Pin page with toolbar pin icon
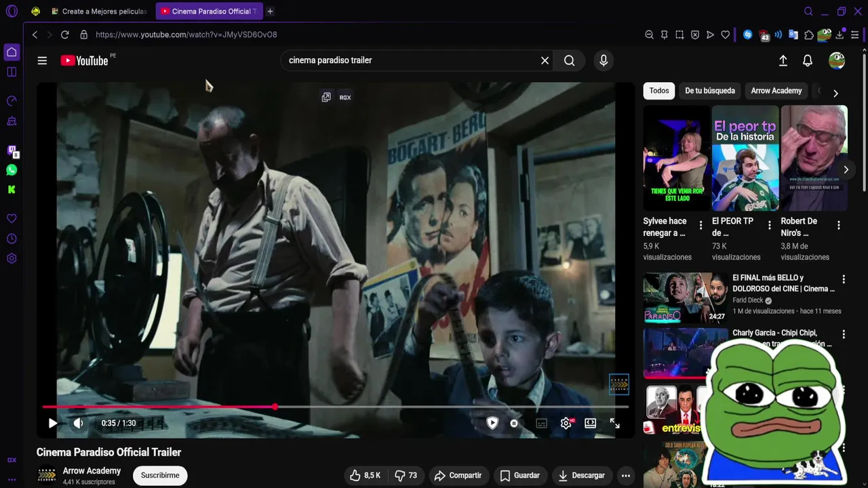 [664, 35]
